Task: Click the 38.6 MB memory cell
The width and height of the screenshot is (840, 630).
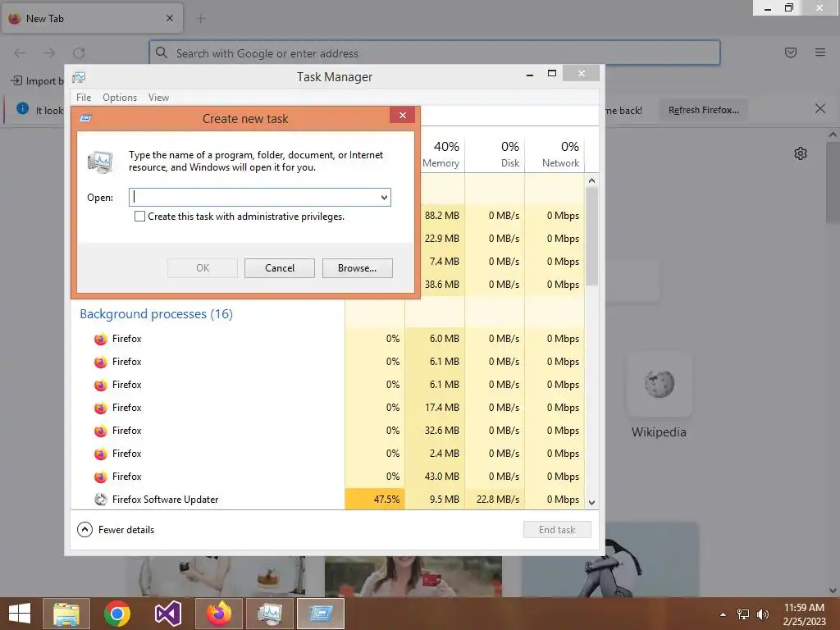Action: [x=441, y=285]
